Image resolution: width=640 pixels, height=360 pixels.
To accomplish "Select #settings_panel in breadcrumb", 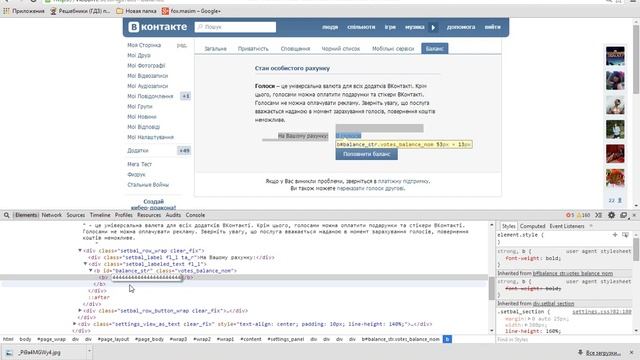I will tap(286, 339).
